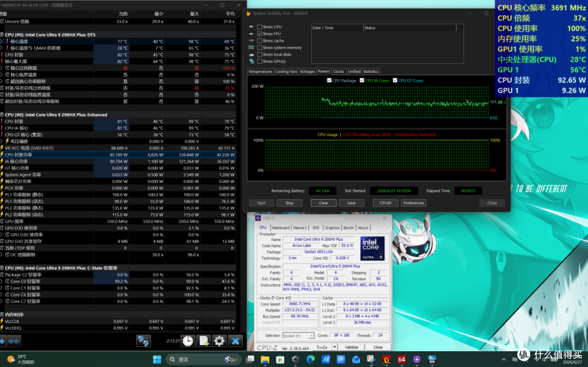
Task: Click the blue X close sensors icon
Action: coord(236,341)
